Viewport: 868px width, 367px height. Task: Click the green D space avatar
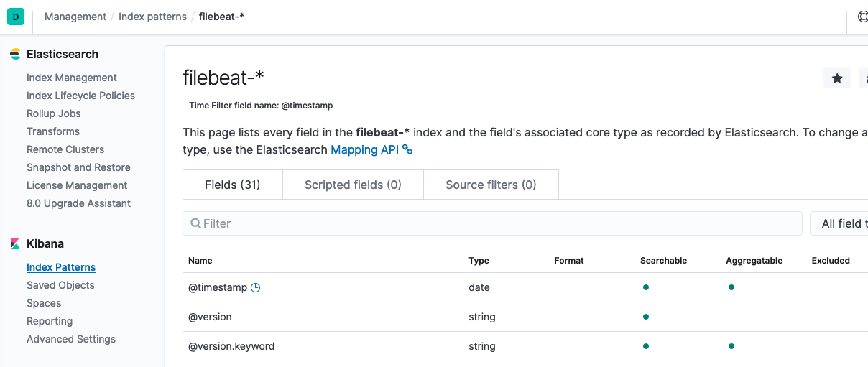(x=16, y=17)
